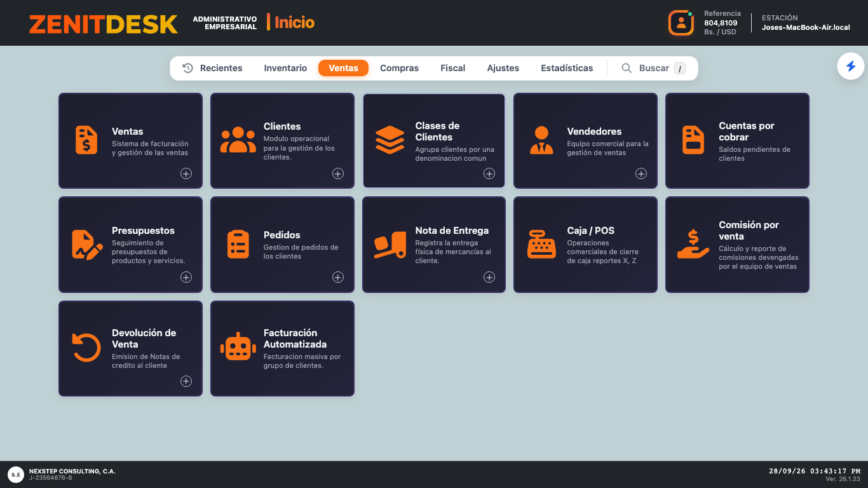Click the Referencia 804,8109 exchange rate

click(721, 23)
